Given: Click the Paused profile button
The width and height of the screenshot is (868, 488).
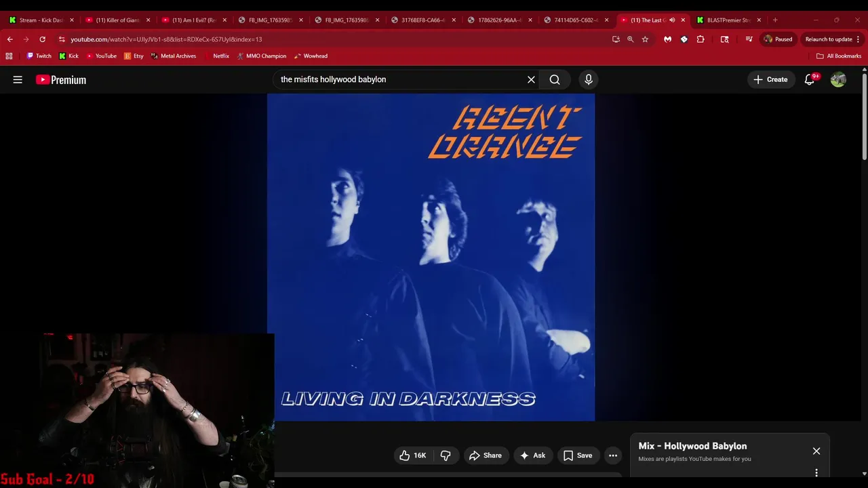Looking at the screenshot, I should (778, 39).
